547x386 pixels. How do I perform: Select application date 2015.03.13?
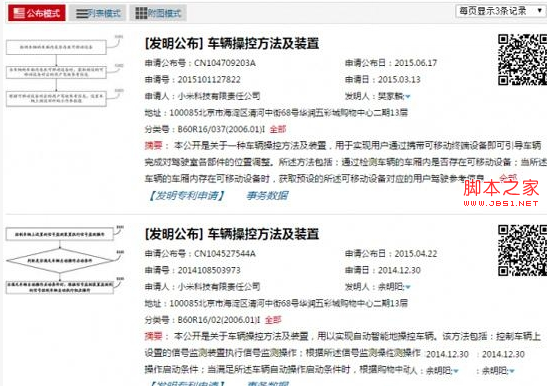click(399, 80)
